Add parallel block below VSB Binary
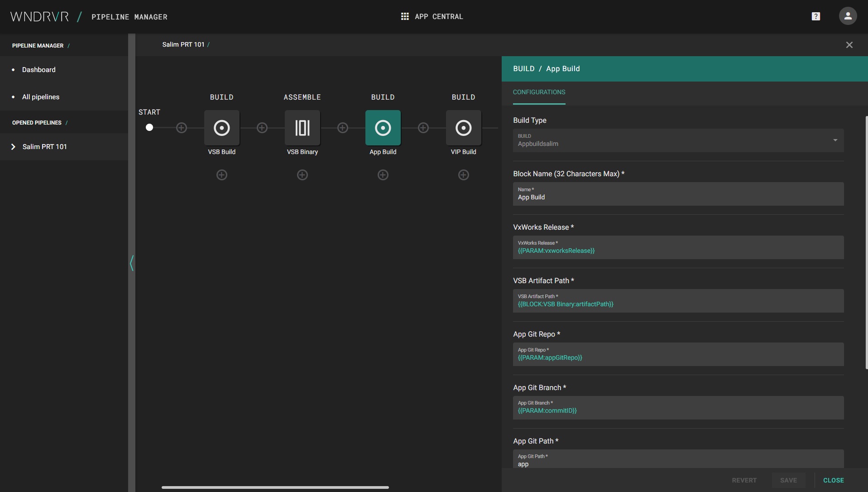Screen dimensions: 868x492 302,175
